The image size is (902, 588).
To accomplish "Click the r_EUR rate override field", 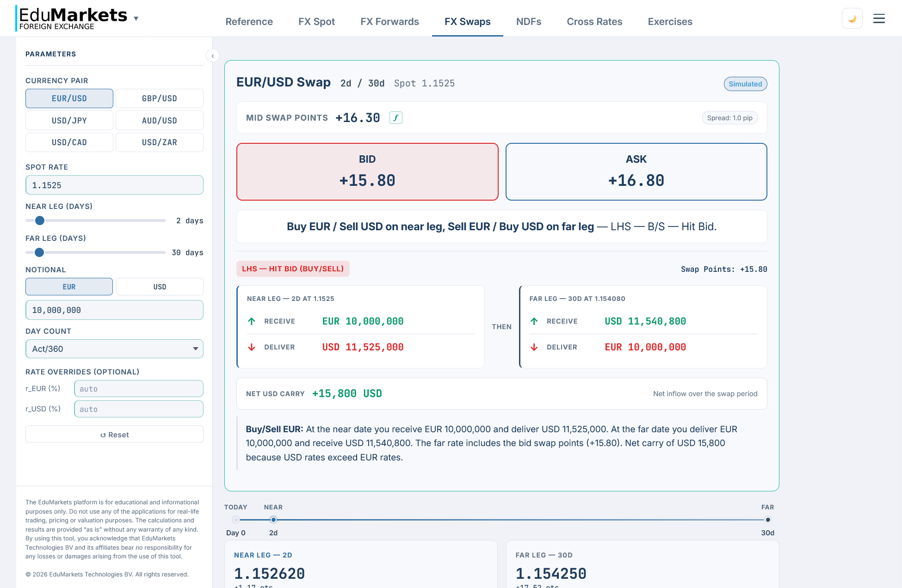I will click(138, 388).
